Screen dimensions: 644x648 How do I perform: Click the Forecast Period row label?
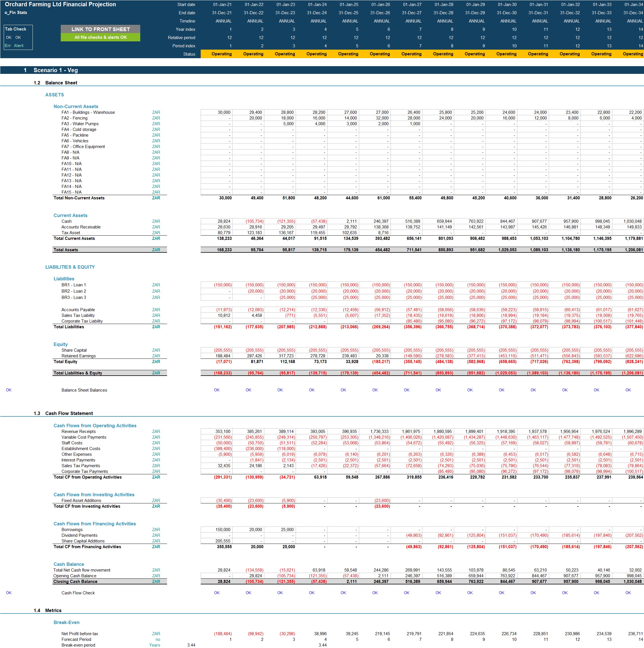click(x=76, y=640)
